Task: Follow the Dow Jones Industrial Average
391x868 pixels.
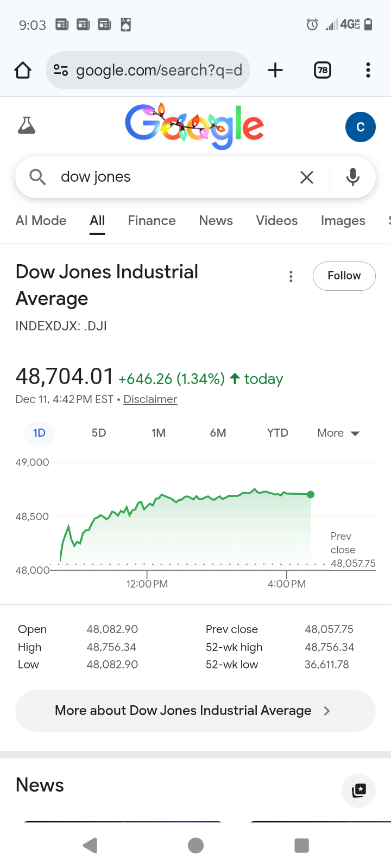Action: pyautogui.click(x=344, y=276)
